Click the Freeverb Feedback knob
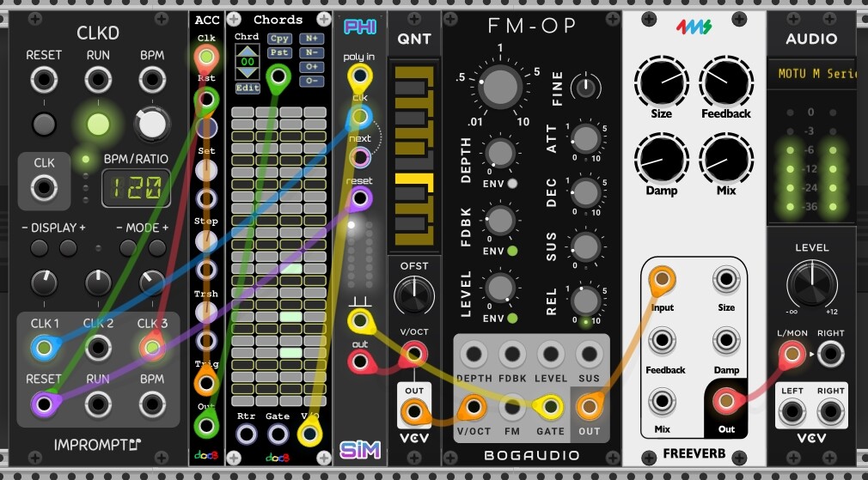This screenshot has height=480, width=868. tap(725, 82)
